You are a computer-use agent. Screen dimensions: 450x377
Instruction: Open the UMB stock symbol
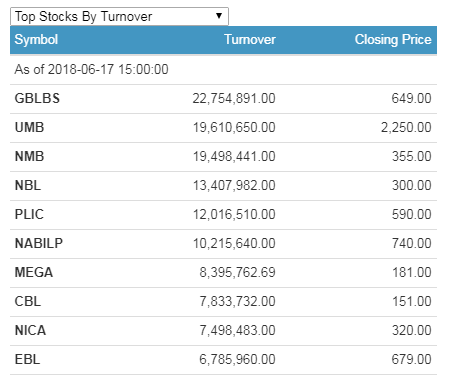(x=29, y=128)
